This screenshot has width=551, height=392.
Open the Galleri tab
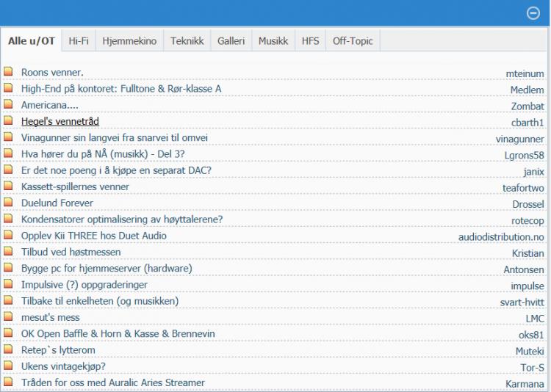[x=231, y=41]
